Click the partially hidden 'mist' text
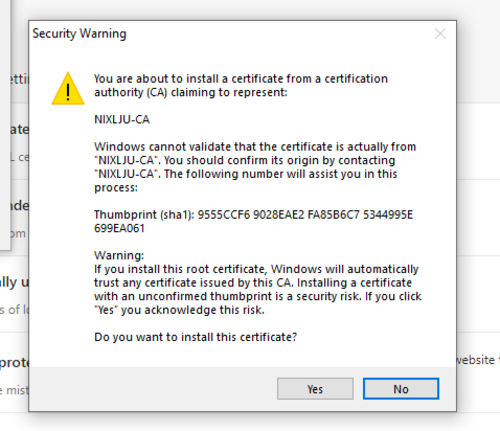 [14, 390]
